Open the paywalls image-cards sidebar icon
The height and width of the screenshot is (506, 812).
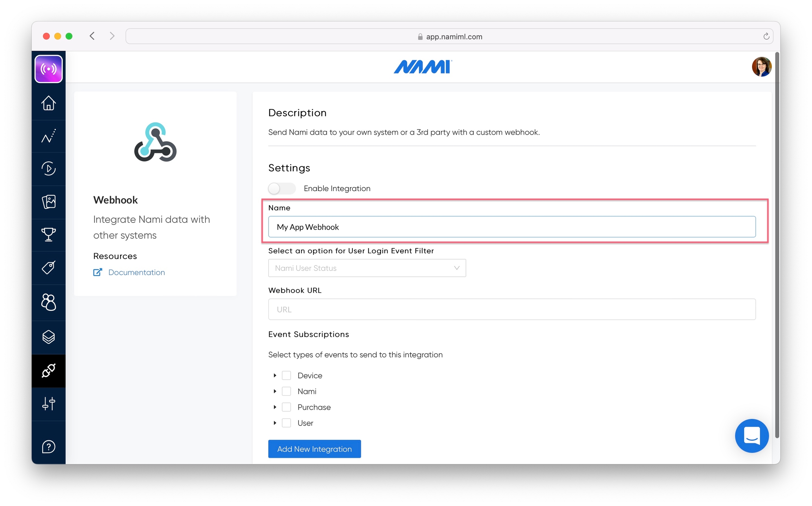pos(49,202)
